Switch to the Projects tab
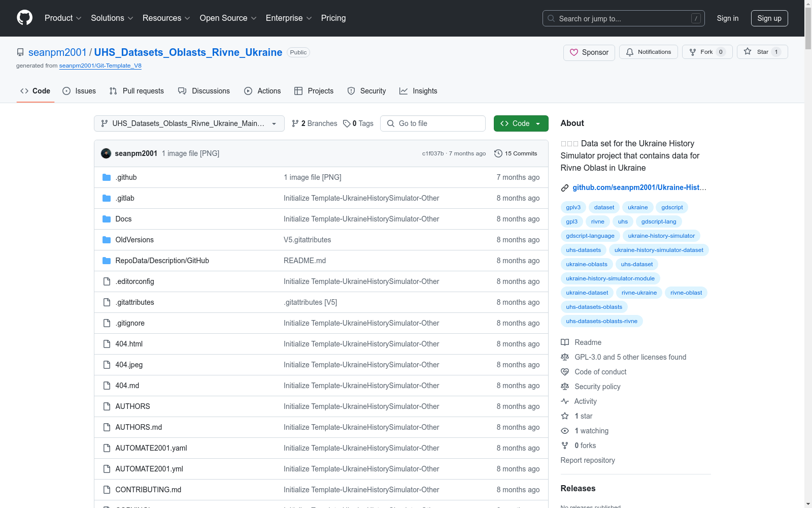Image resolution: width=812 pixels, height=508 pixels. coord(314,91)
